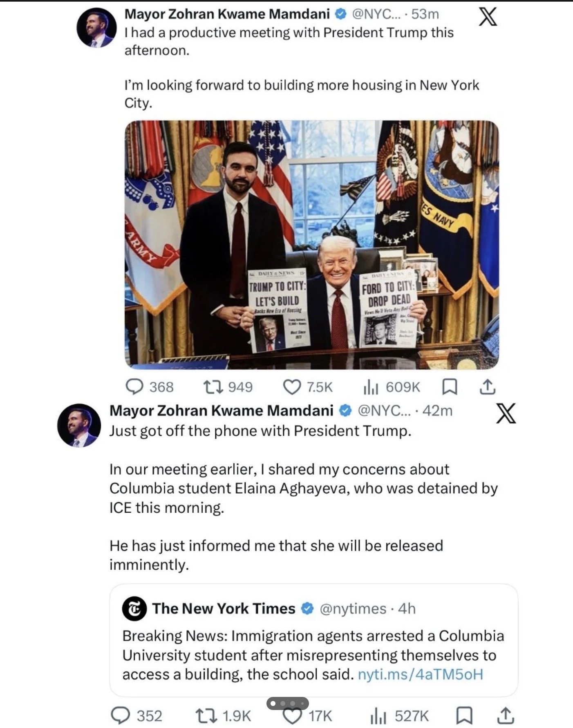Like the tweet with 17K likes

292,716
